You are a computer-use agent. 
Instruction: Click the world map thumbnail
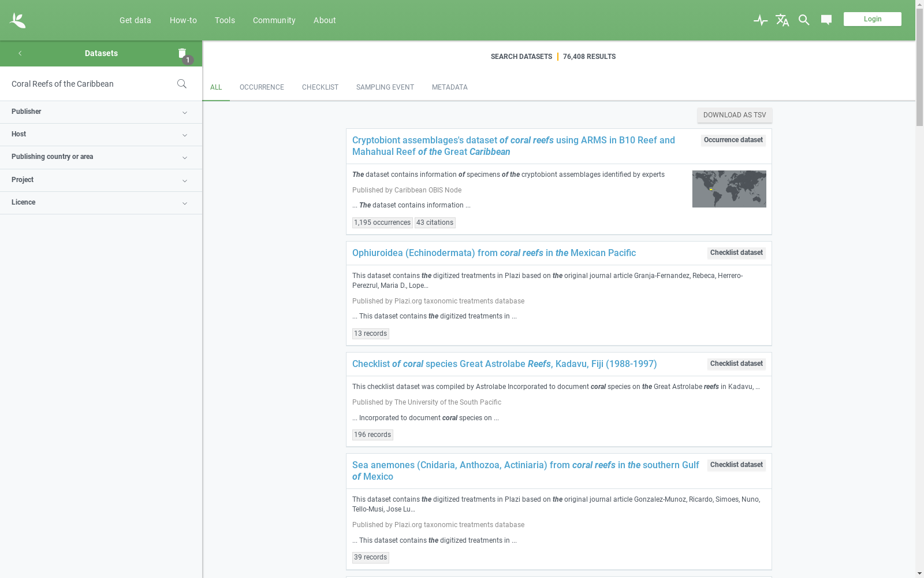(729, 189)
